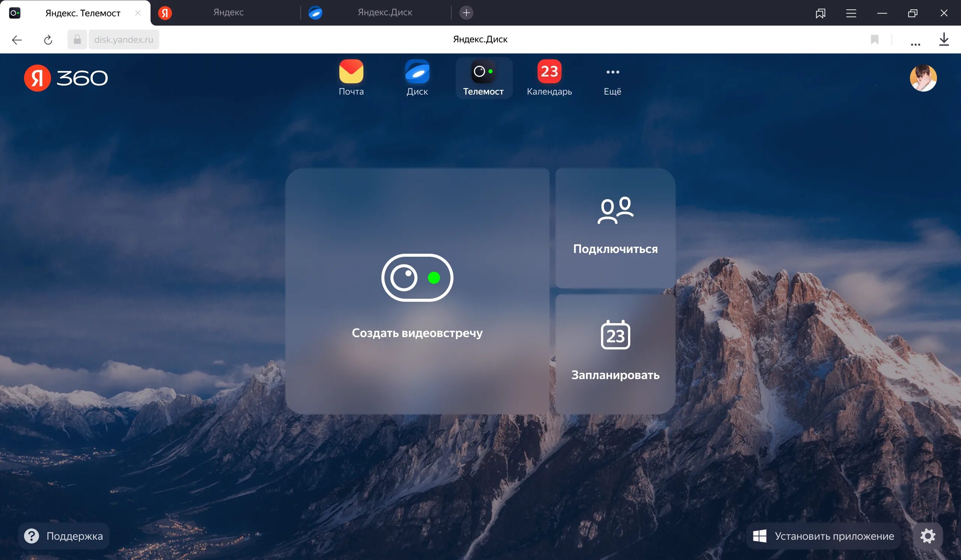Go back to the previous page
Screen dimensions: 961x560
click(17, 40)
